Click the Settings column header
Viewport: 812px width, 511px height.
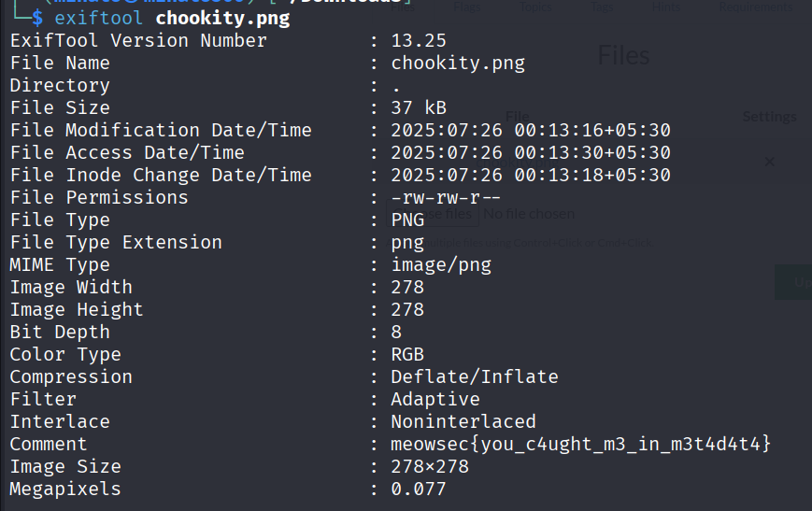coord(769,117)
